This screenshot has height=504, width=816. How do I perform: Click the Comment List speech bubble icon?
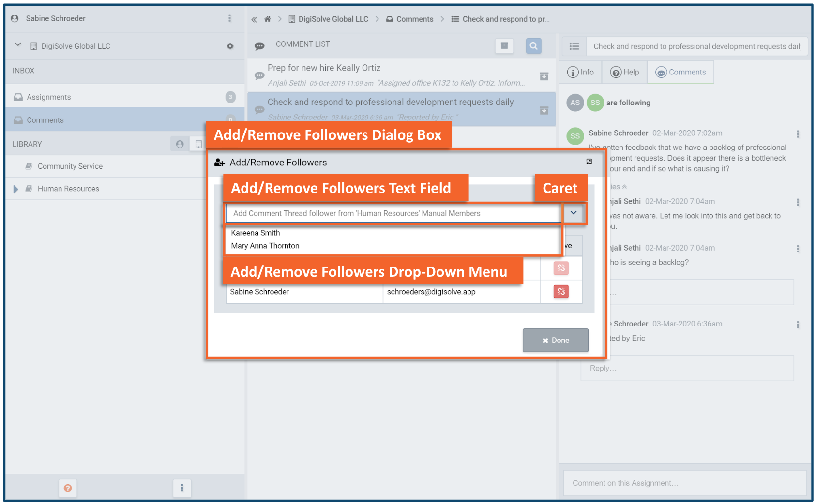pos(260,46)
